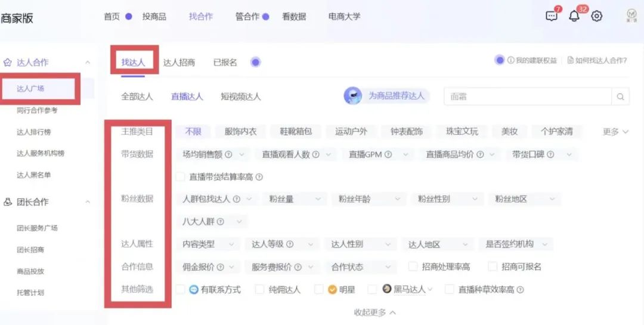Viewport: 644px width, 325px height.
Task: Tick the 黑马达人 checkbox
Action: coord(372,289)
